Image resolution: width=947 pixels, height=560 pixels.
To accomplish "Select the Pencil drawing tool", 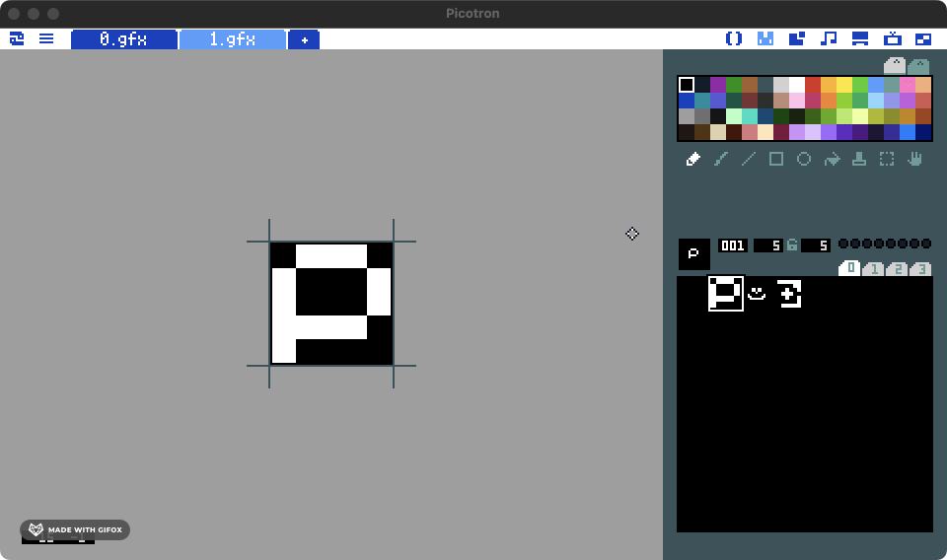I will pos(692,159).
